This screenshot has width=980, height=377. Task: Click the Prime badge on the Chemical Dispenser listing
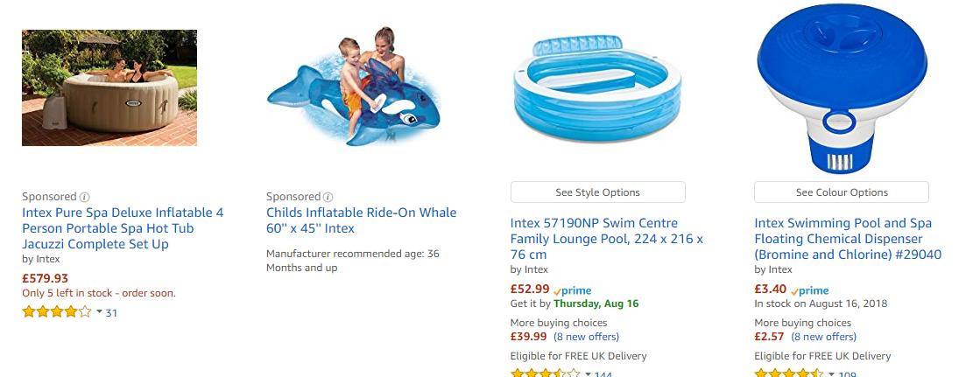coord(810,290)
